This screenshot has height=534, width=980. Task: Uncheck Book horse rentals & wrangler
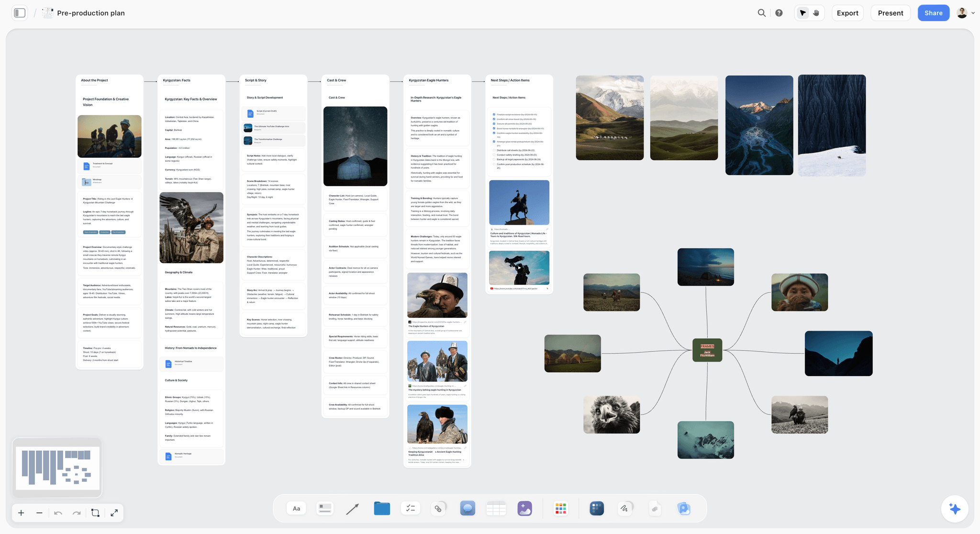494,128
